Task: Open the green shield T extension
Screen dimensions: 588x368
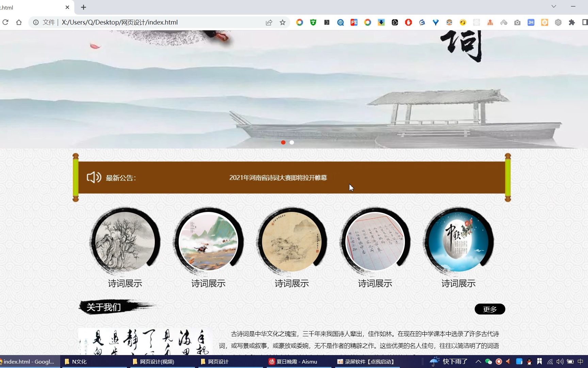Action: [x=313, y=22]
